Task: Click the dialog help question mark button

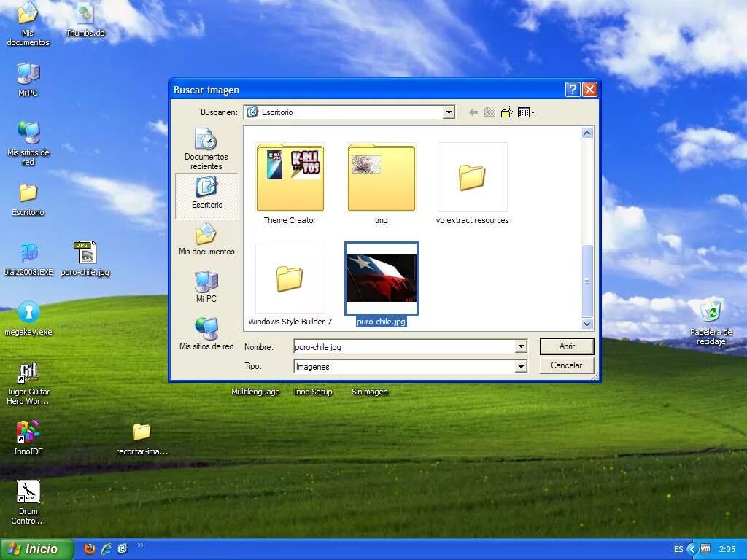Action: coord(573,89)
